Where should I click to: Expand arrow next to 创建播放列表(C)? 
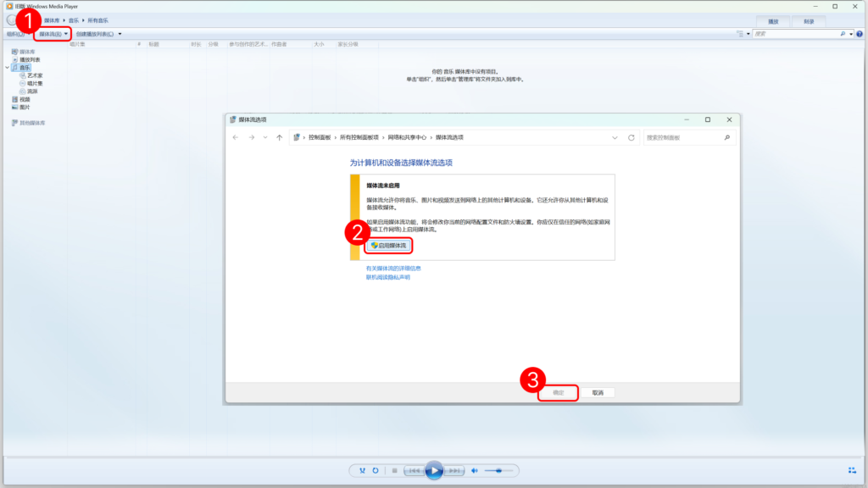[120, 34]
